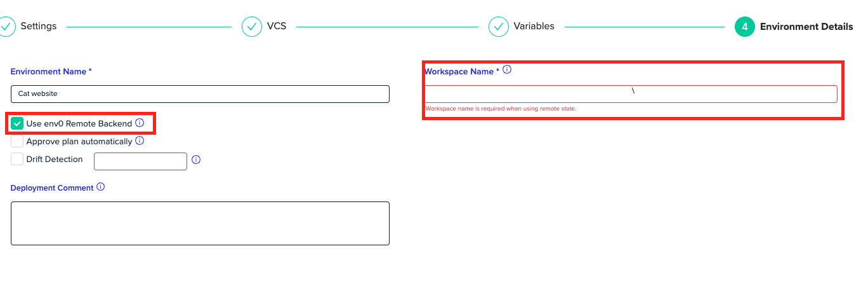Open info icon next to Workspace Name
This screenshot has height=286, width=868.
(507, 70)
